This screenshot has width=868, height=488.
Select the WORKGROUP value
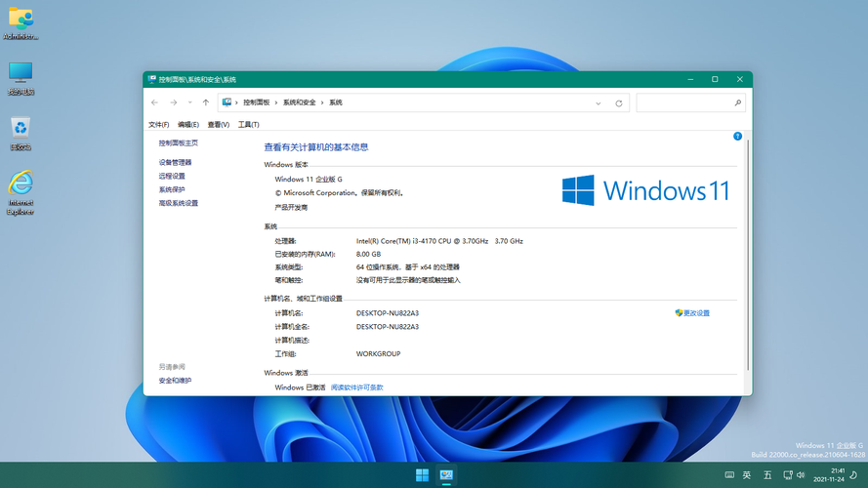click(x=378, y=353)
